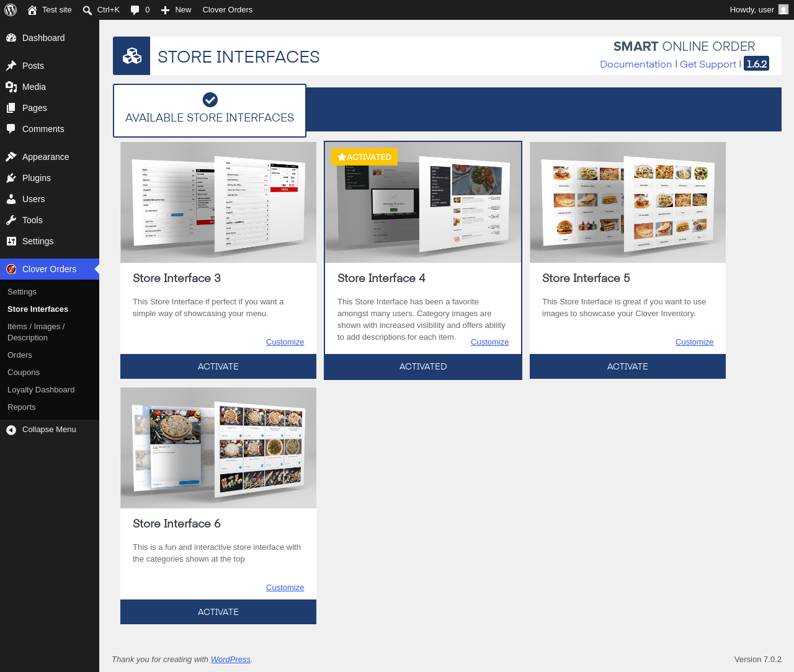Click the Activated button for Store Interface 4
The width and height of the screenshot is (794, 672).
(x=423, y=366)
